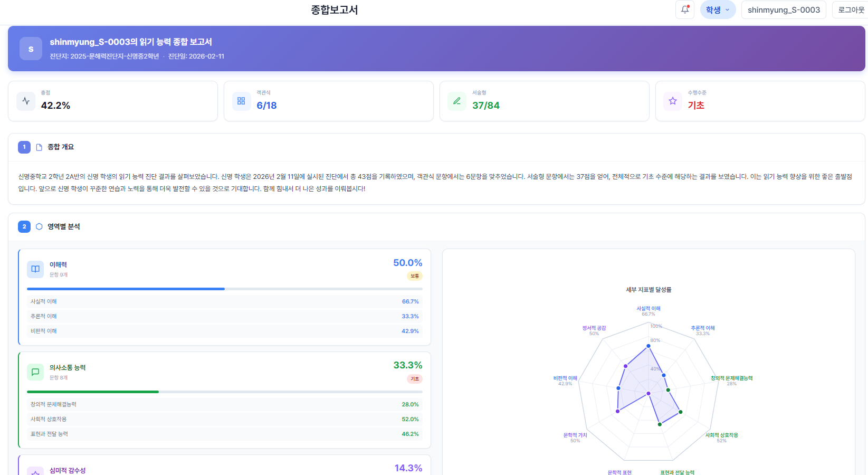Click the 총점 pulse activity icon
This screenshot has height=475, width=868.
click(x=26, y=101)
